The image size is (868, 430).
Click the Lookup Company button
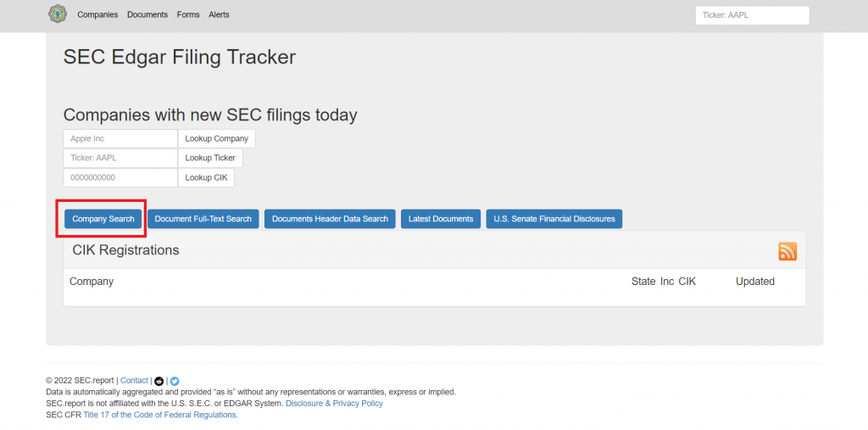tap(216, 138)
